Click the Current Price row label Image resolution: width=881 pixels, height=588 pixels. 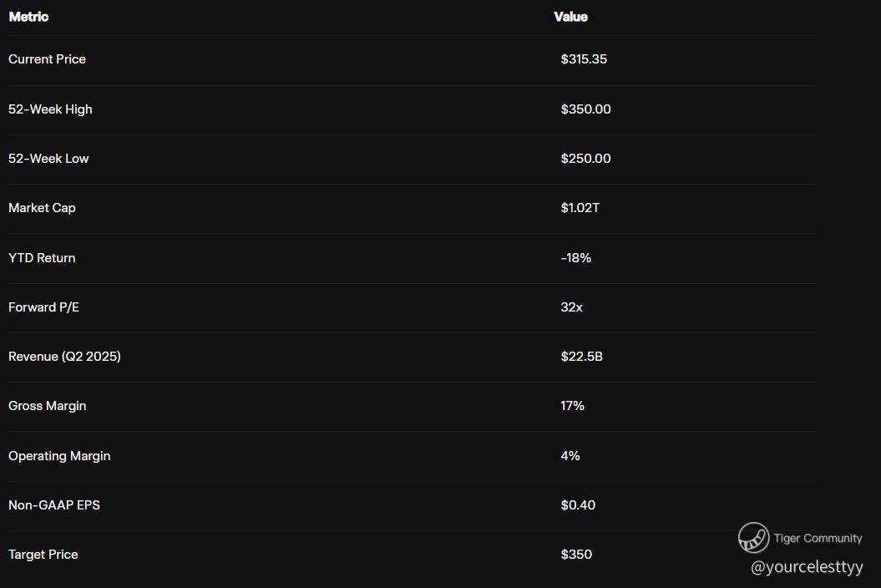[47, 59]
